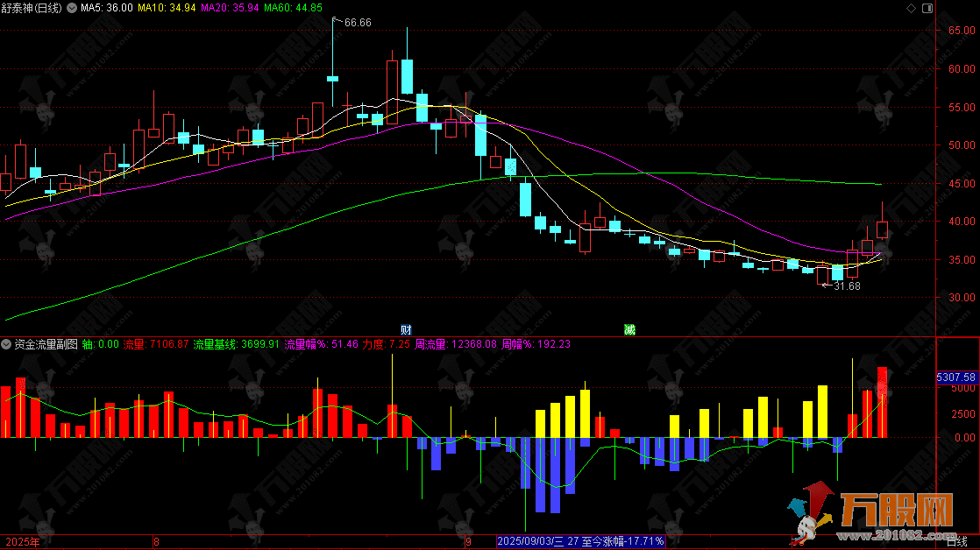
Task: Click the diamond icon at the chart's top right
Action: pyautogui.click(x=911, y=8)
